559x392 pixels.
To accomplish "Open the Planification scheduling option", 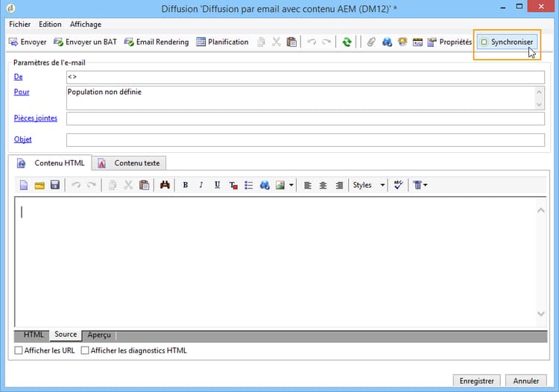I will (x=222, y=42).
